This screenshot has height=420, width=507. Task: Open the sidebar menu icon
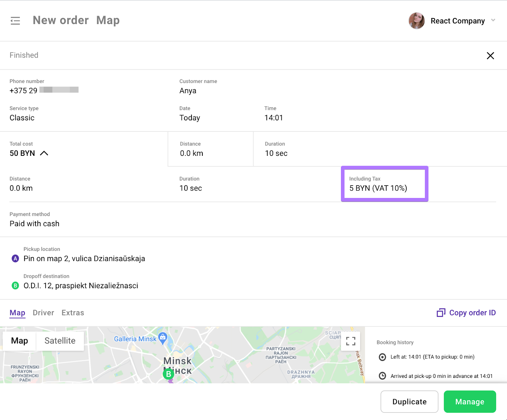[15, 21]
